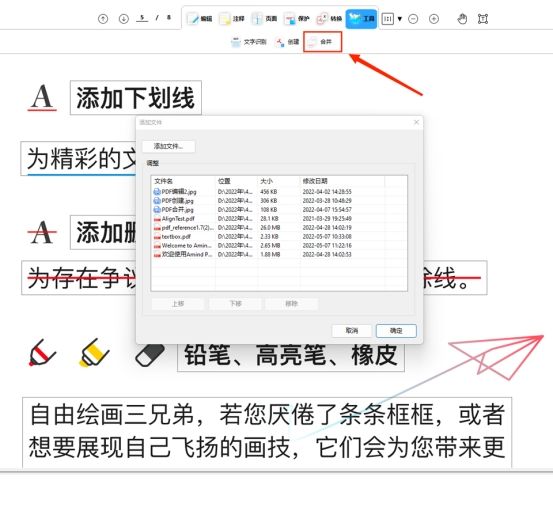The image size is (553, 507).
Task: Click the date 2022-04-02 14:28:55
Action: tap(327, 192)
